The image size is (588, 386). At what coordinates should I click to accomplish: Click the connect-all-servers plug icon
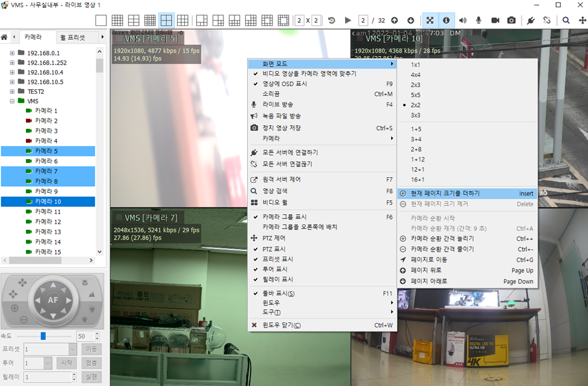point(530,20)
